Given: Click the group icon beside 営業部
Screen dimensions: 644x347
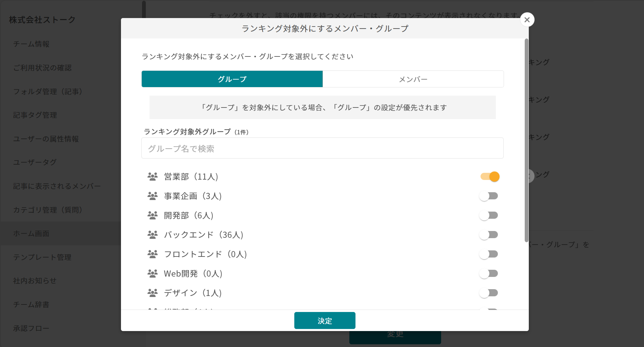Looking at the screenshot, I should click(152, 177).
